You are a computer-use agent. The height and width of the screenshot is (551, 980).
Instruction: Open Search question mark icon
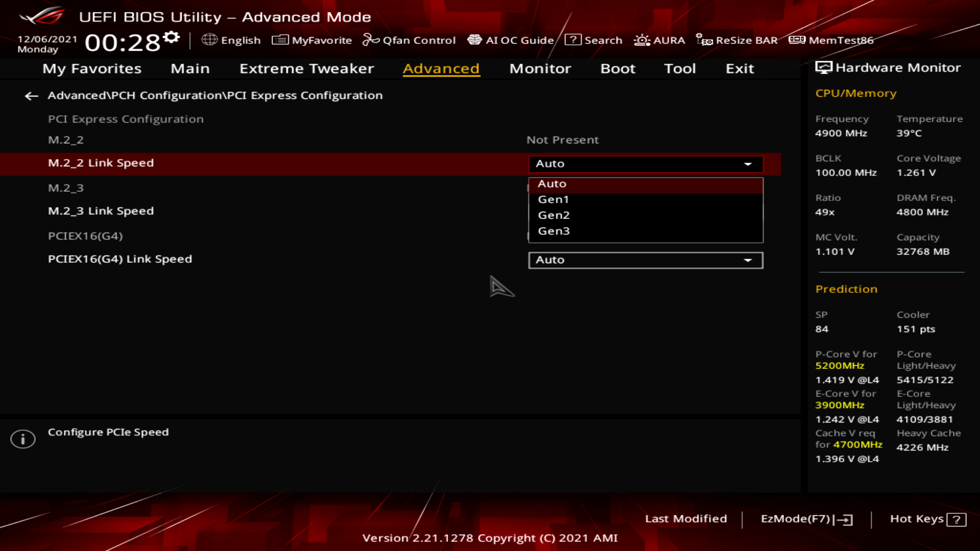coord(573,40)
